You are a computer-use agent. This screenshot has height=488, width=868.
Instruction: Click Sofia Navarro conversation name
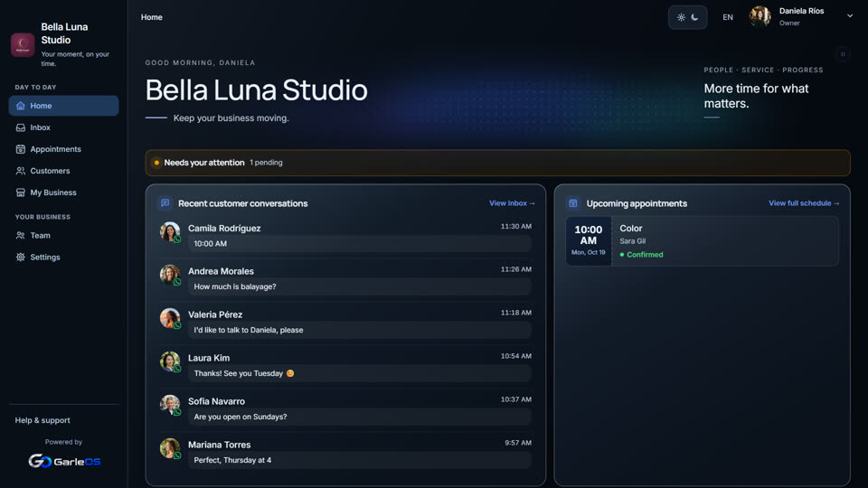[216, 401]
